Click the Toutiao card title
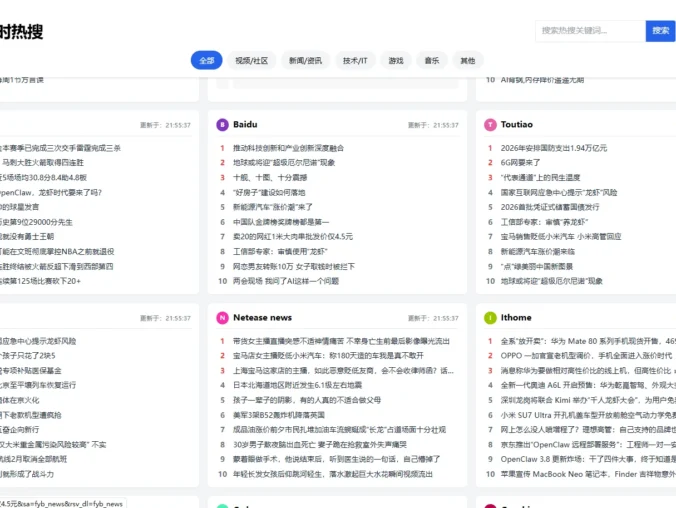The image size is (676, 508). tap(516, 125)
